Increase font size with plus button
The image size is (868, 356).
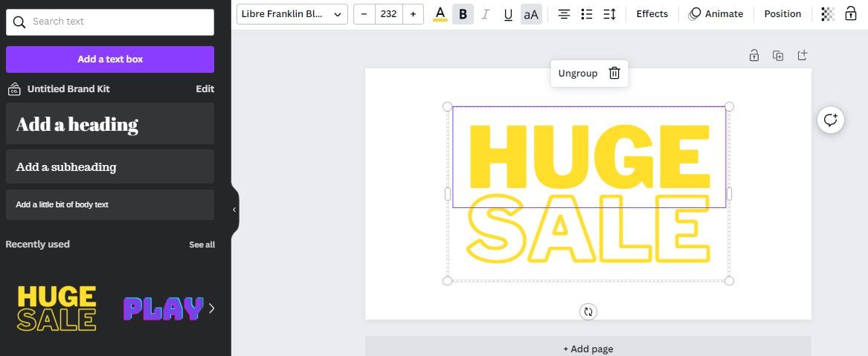coord(413,14)
